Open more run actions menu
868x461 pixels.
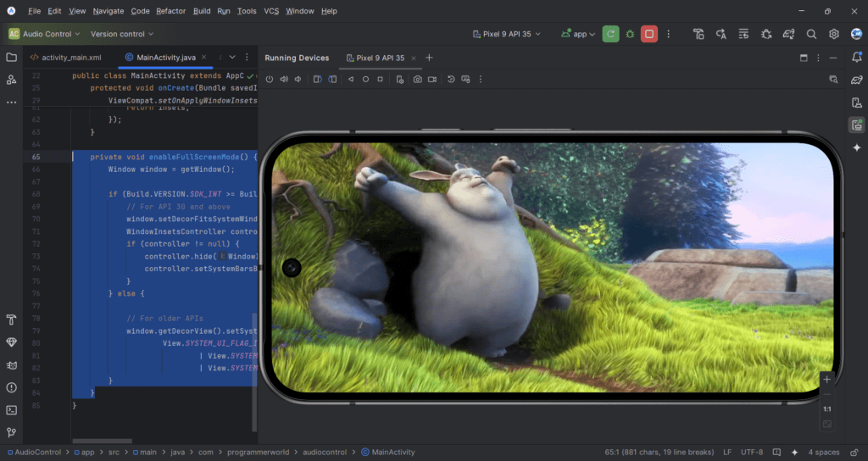[668, 34]
